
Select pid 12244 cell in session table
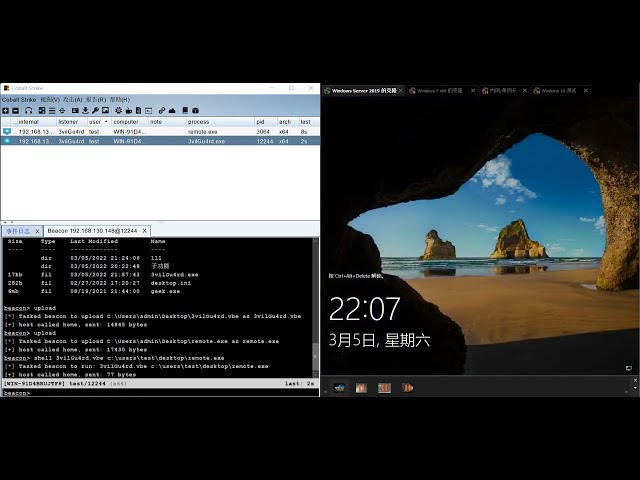(x=264, y=141)
